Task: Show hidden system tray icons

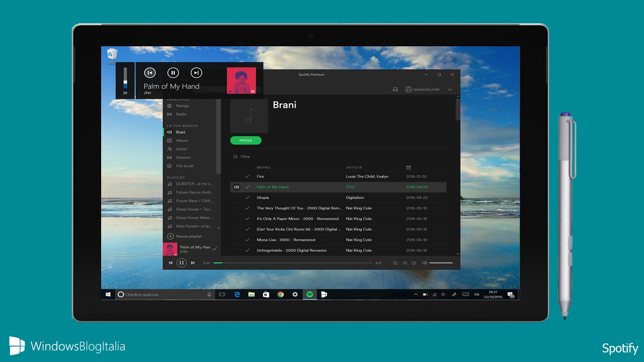Action: [x=416, y=295]
